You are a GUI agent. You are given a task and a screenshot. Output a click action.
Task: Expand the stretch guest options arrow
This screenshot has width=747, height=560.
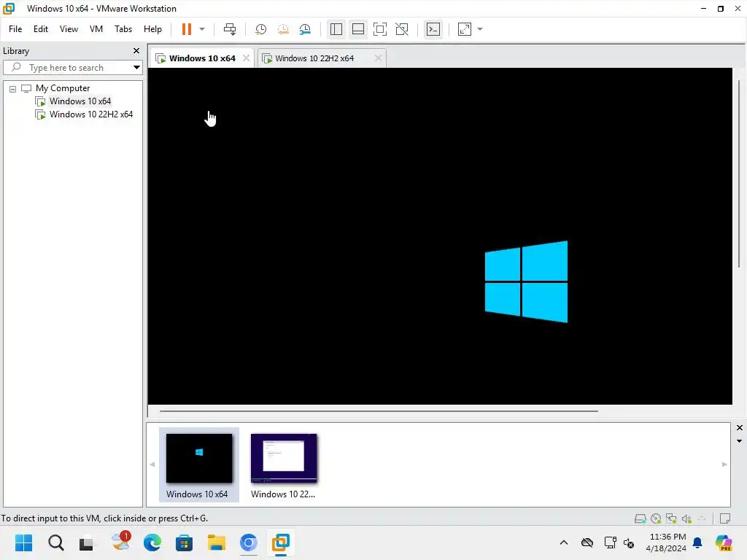coord(480,29)
